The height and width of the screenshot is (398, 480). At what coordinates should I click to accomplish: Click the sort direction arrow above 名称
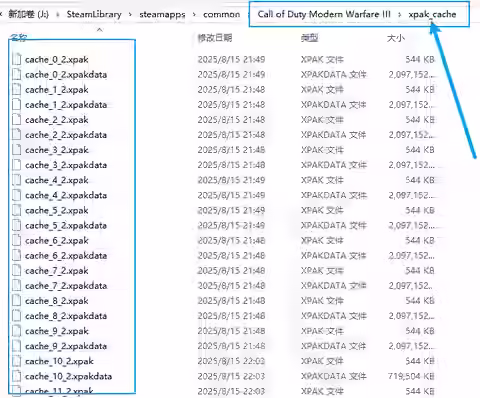[x=99, y=30]
